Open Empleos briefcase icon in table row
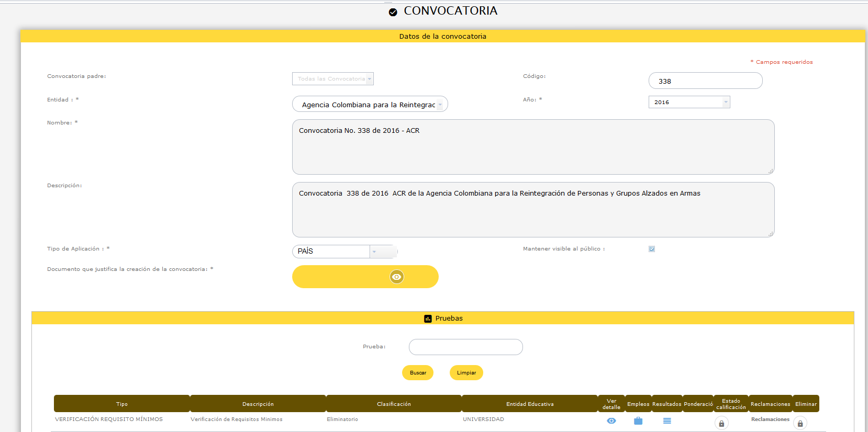The image size is (868, 432). click(x=638, y=421)
